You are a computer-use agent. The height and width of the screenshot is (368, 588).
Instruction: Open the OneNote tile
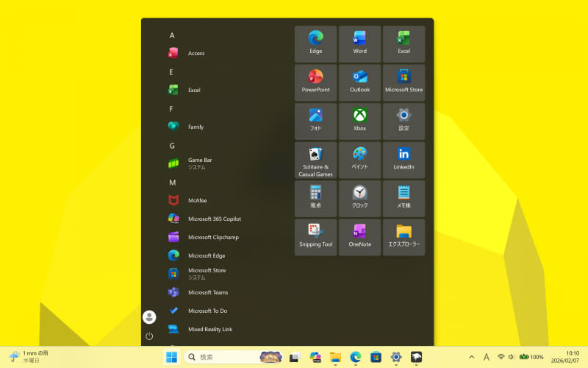(359, 237)
